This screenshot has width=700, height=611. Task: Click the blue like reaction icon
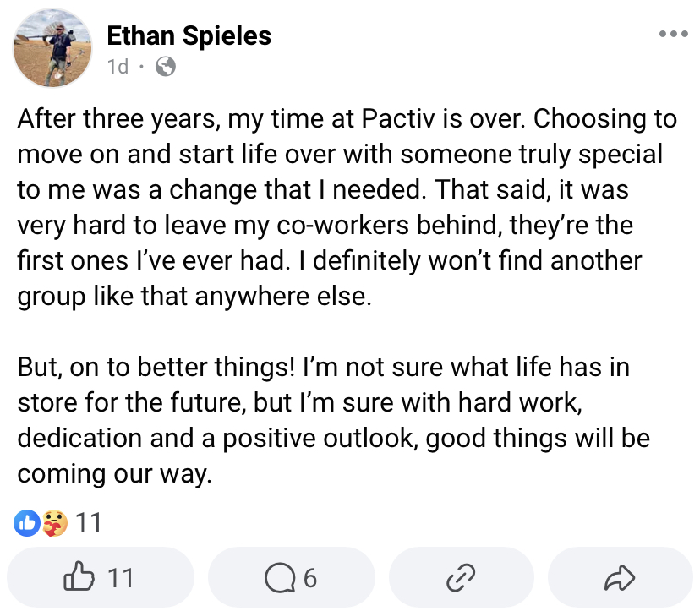pos(27,522)
